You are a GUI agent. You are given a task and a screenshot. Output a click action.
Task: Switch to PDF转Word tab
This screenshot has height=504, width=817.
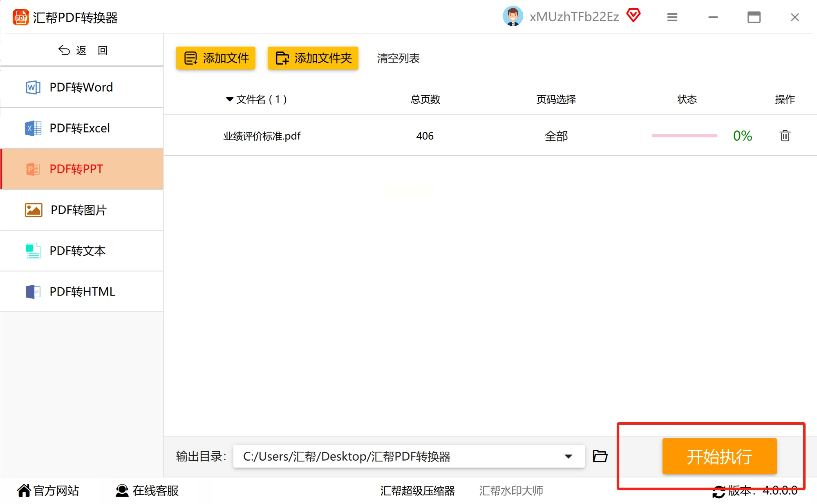click(x=82, y=87)
